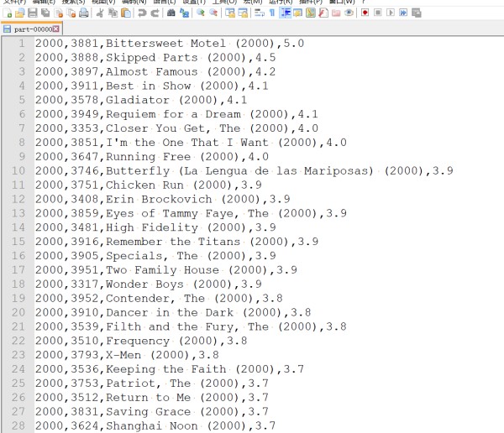Click the 'Keeping the Faith' line
504x433 pixels.
170,369
